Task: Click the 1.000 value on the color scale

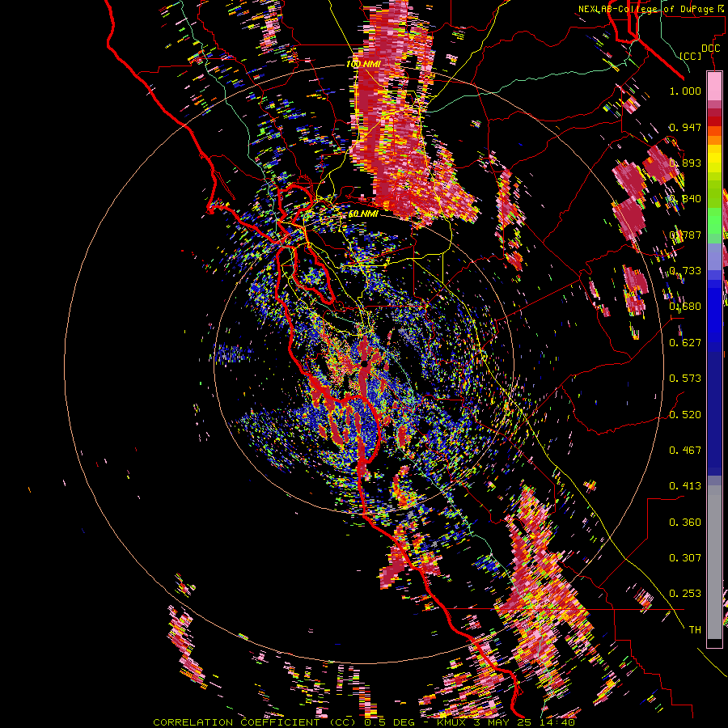Action: (685, 91)
